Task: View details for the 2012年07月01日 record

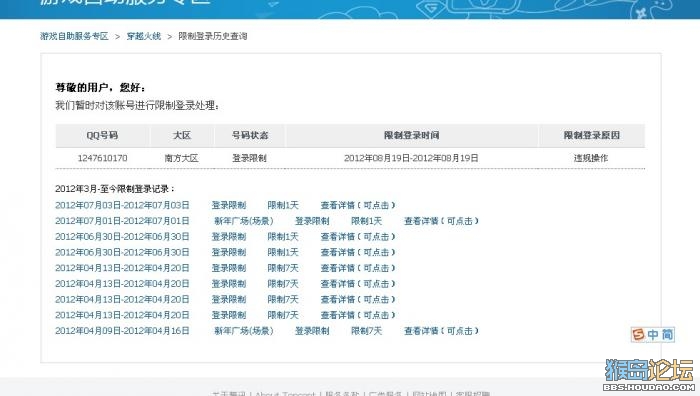Action: (x=442, y=221)
